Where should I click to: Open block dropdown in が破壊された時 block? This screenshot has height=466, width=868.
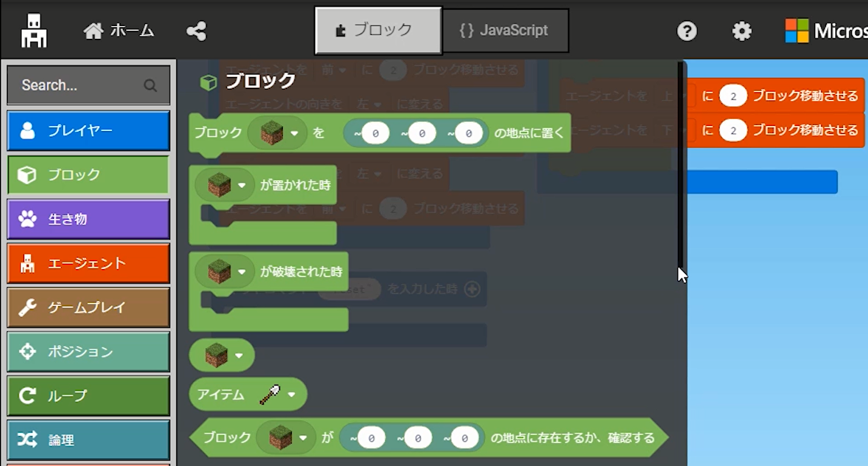pos(242,272)
